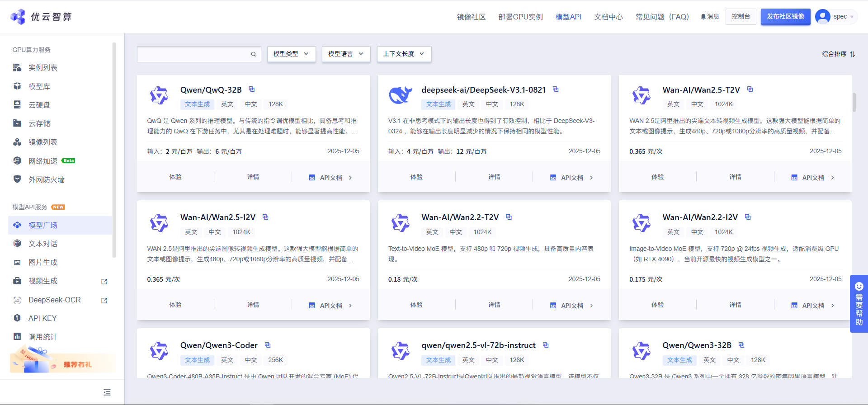Open API文档 for DeepSeek-V3.1-0821
This screenshot has width=868, height=405.
(572, 177)
